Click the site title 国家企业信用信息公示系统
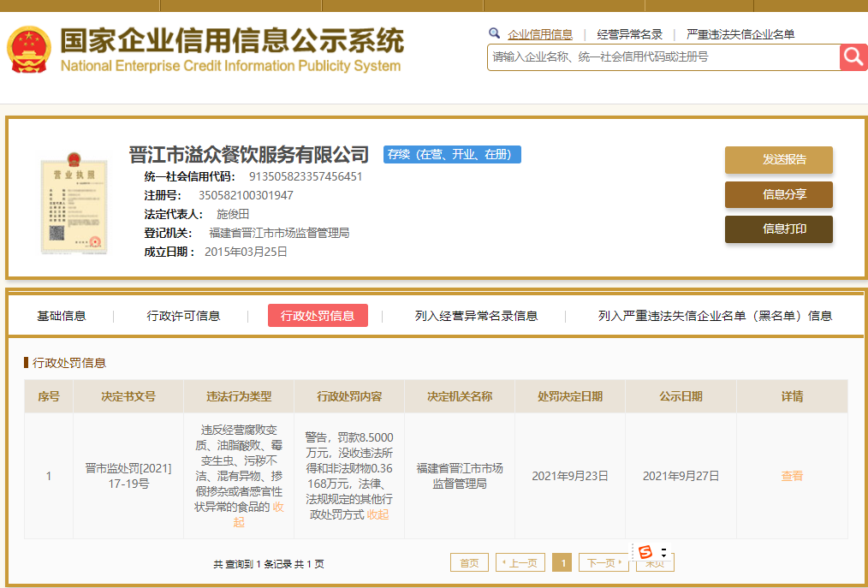This screenshot has height=588, width=868. pos(232,41)
